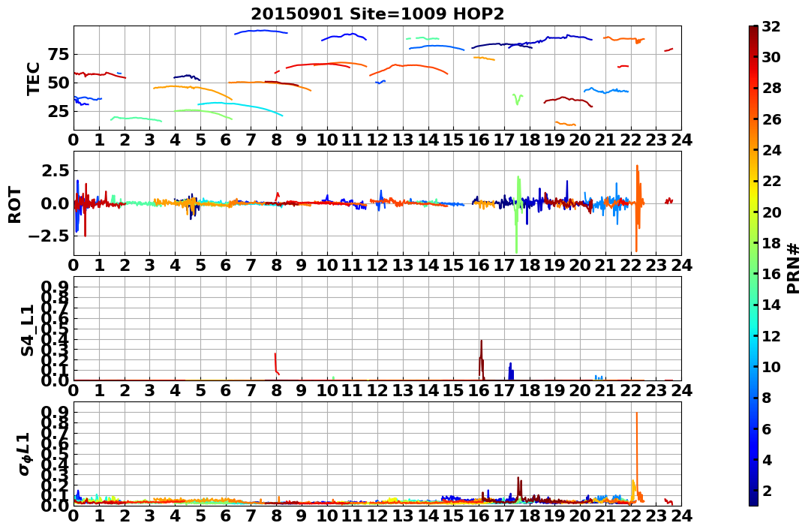The height and width of the screenshot is (532, 808).
Task: Click the σφL1 panel x-axis tick 0
Action: [74, 516]
